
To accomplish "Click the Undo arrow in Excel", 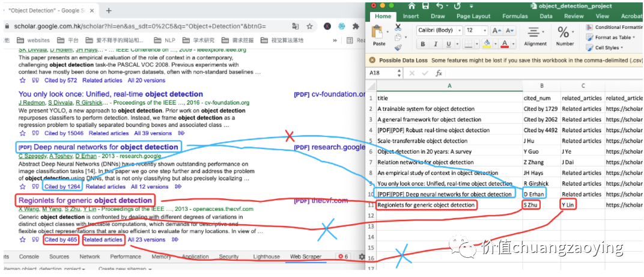I will (x=440, y=6).
